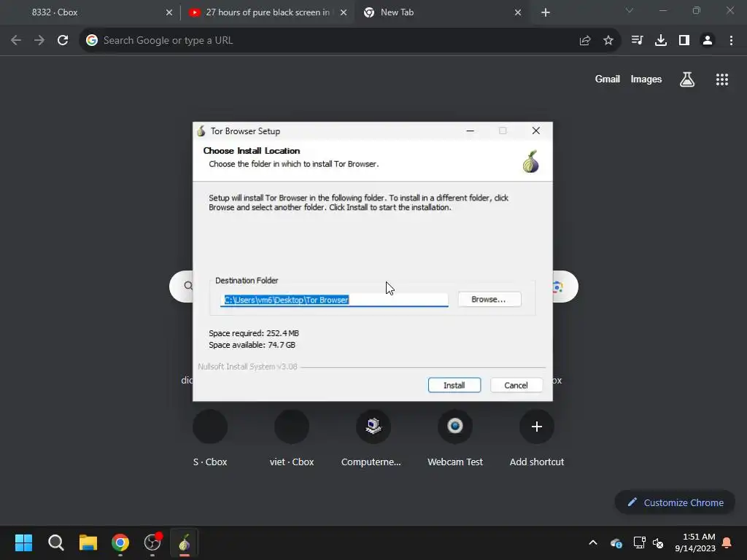Click the Install button in Tor setup

454,385
